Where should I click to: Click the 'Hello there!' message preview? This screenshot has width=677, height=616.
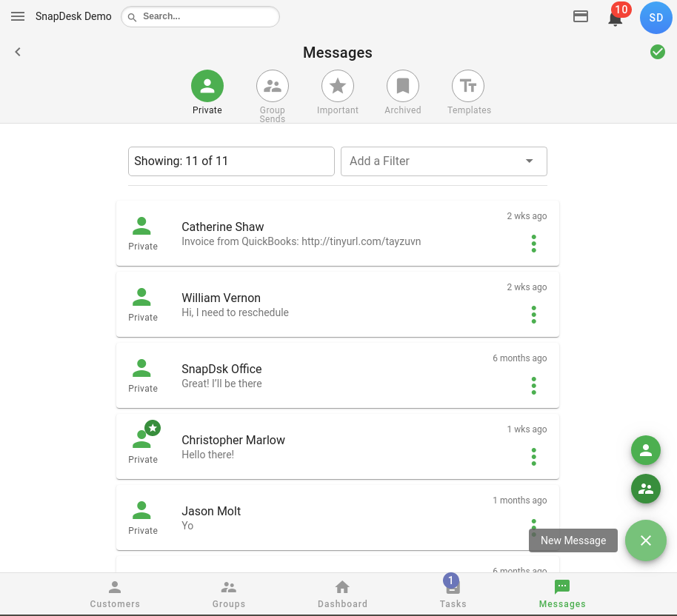click(207, 455)
